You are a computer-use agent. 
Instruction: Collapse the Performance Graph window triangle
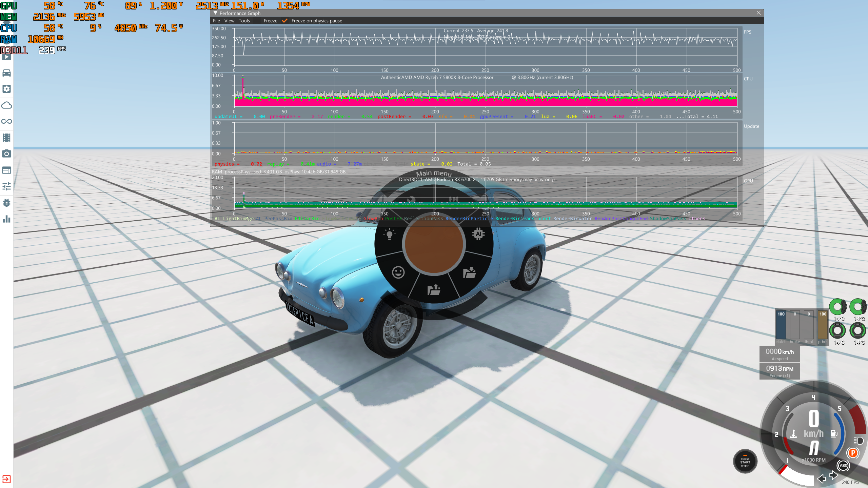[x=215, y=13]
